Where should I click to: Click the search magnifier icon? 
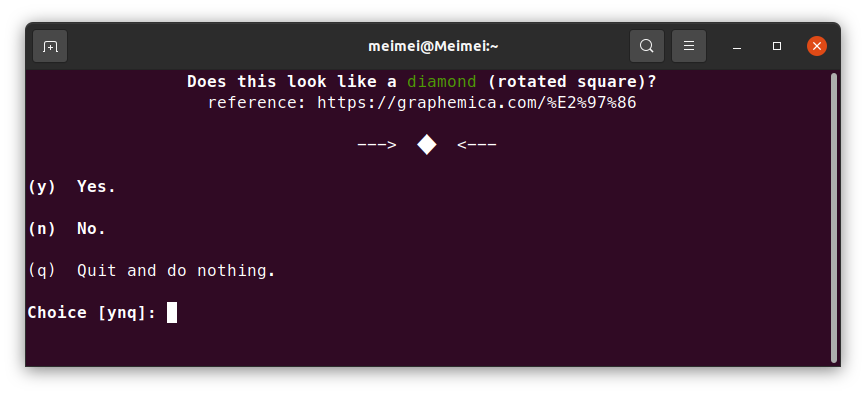(647, 46)
